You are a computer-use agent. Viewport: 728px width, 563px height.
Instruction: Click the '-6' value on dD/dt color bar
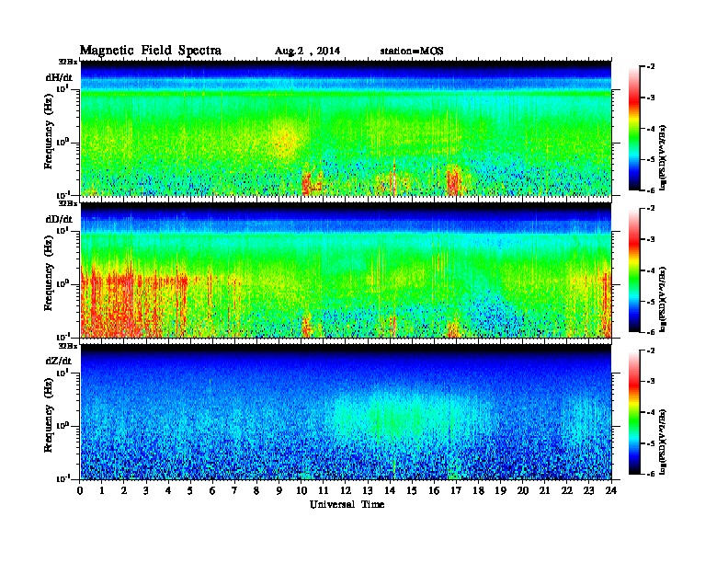click(651, 332)
